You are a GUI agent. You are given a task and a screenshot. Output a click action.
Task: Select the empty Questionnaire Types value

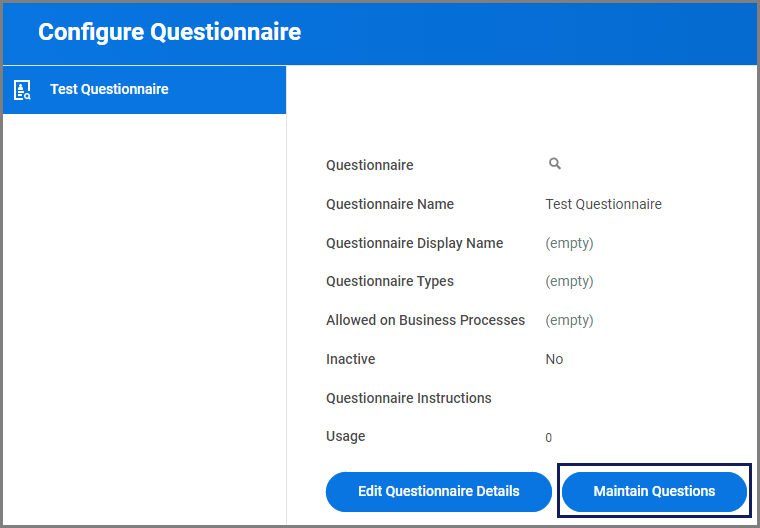point(569,281)
